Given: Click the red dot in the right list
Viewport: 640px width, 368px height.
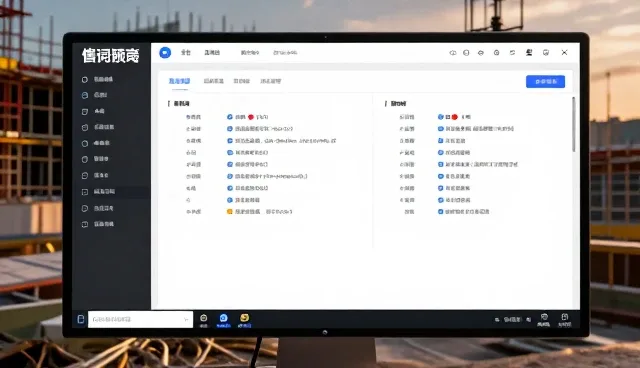Looking at the screenshot, I should pyautogui.click(x=455, y=117).
